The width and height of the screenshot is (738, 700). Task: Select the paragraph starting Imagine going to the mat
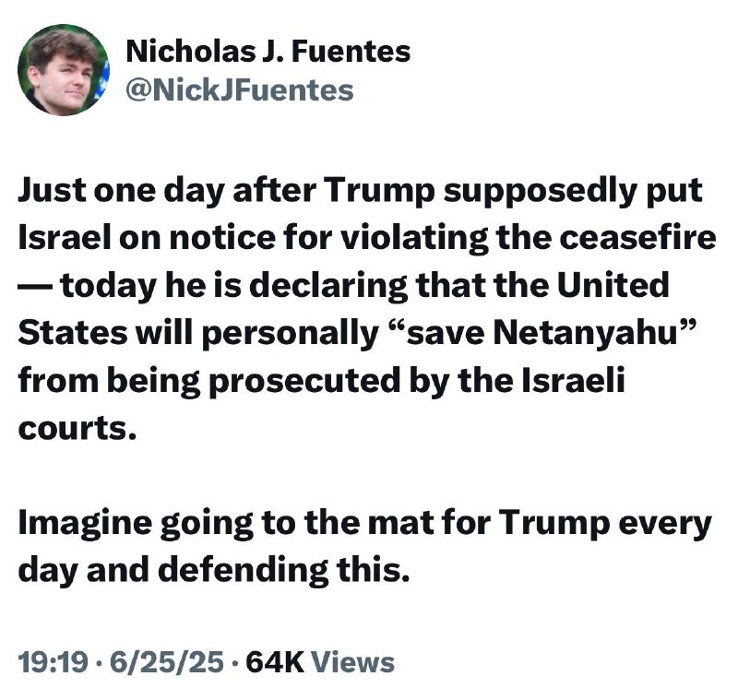(x=364, y=546)
